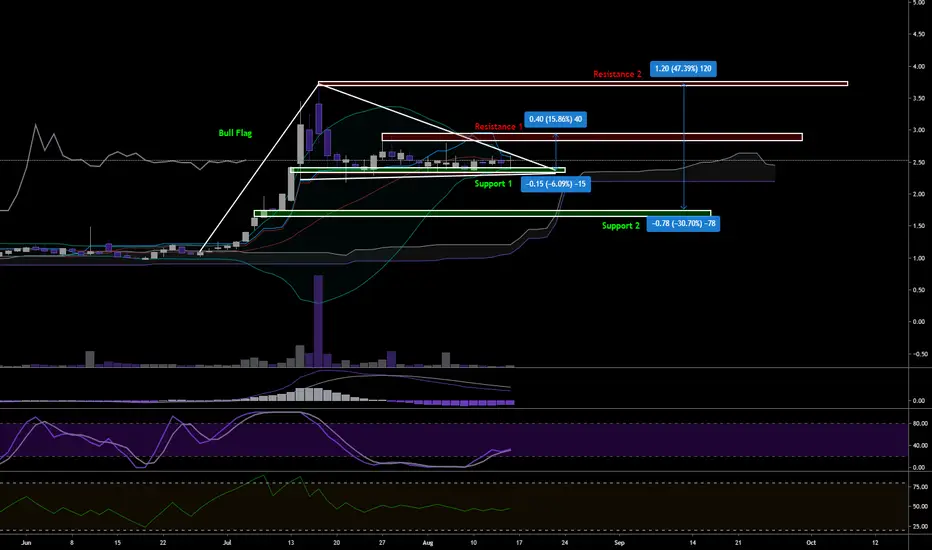Click the Oct date on time axis
The width and height of the screenshot is (932, 550).
[x=811, y=542]
